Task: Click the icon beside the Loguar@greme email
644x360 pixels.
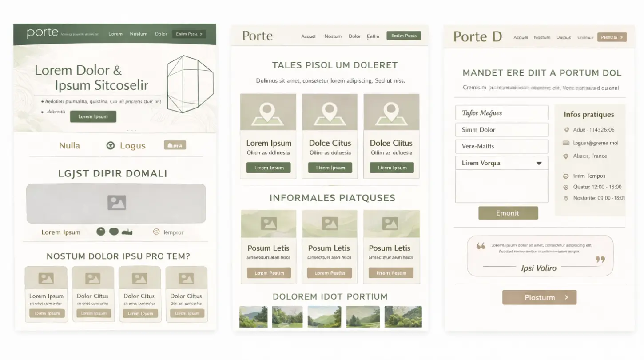Action: click(x=566, y=143)
